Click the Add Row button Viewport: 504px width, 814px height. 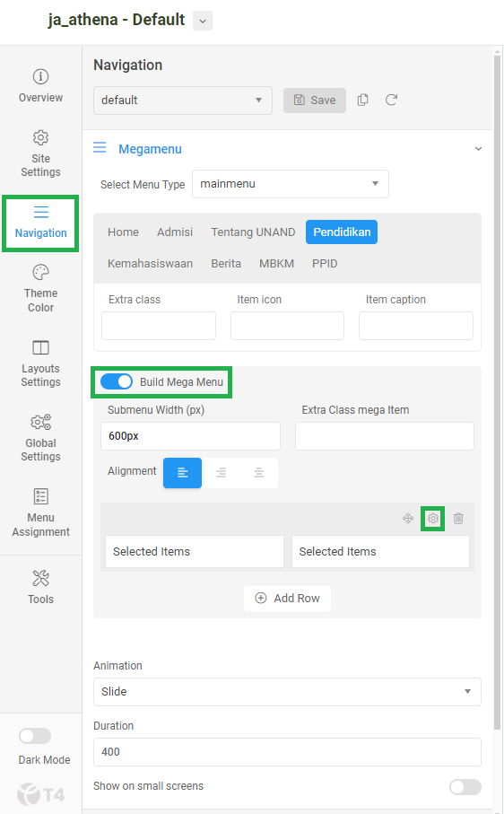287,598
